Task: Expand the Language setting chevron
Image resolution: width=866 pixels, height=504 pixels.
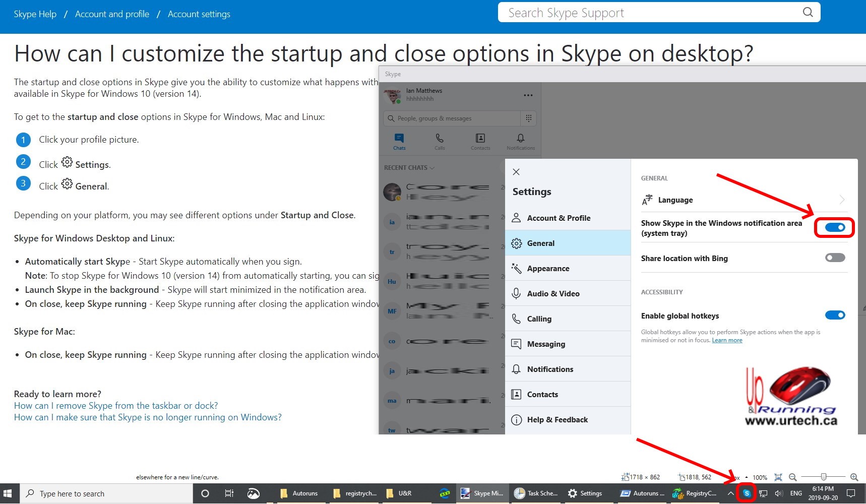Action: (842, 200)
